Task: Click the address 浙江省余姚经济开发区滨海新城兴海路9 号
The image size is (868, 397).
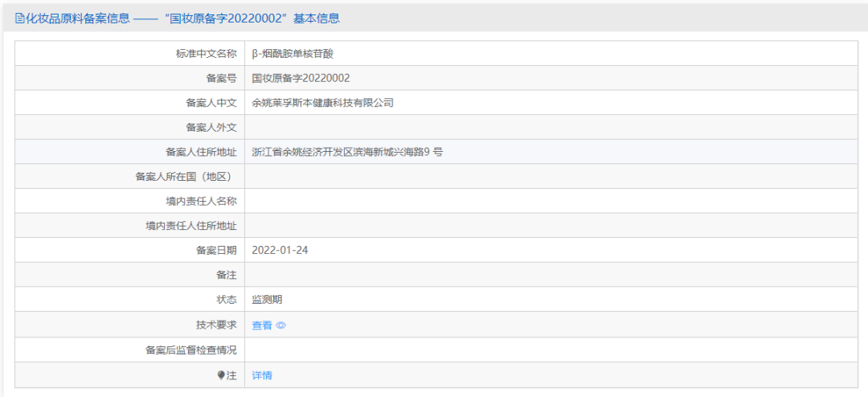Action: (347, 152)
